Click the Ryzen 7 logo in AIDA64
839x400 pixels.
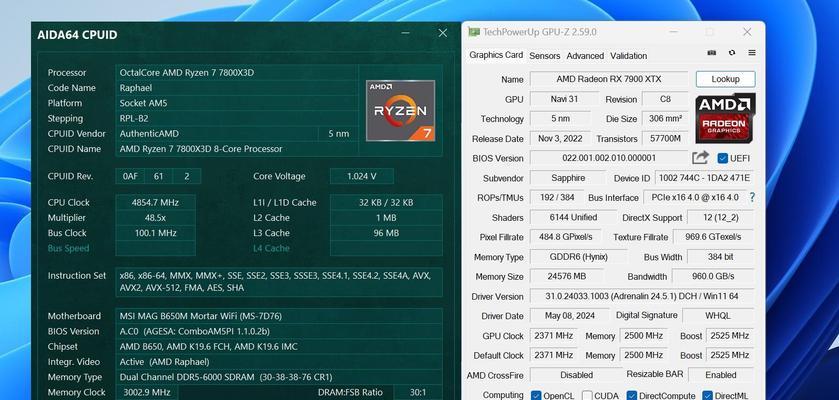click(400, 111)
